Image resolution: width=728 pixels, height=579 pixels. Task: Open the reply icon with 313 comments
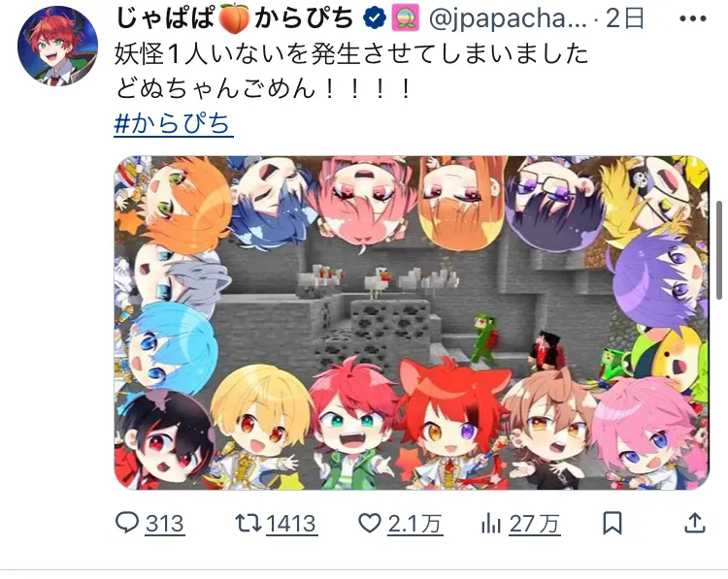(x=127, y=523)
